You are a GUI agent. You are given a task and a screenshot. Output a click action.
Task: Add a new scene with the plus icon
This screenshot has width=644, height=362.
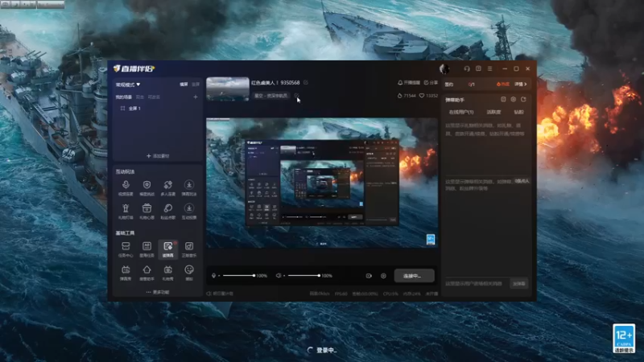click(x=196, y=97)
